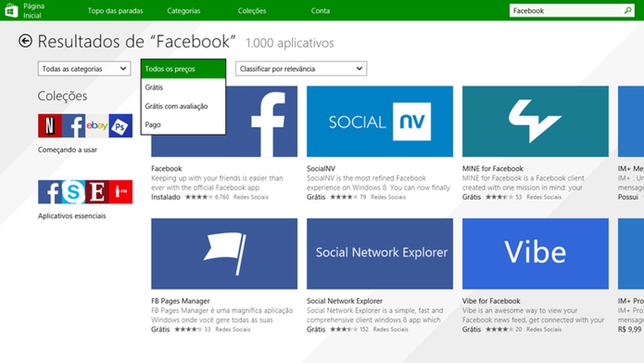Open the red E icon in Aplicativos essenciais
This screenshot has height=363, width=644.
(x=97, y=192)
